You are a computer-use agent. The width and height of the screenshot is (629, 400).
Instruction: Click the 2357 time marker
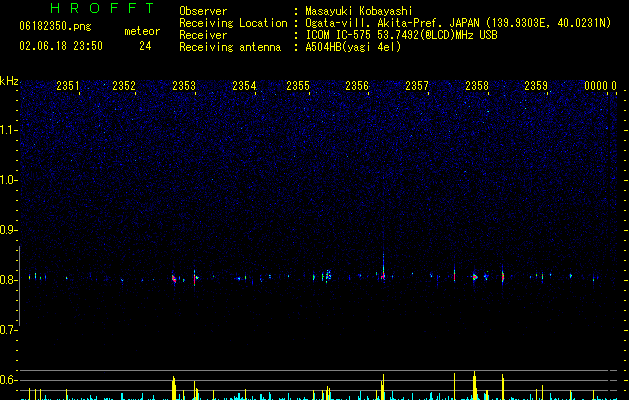coord(417,86)
